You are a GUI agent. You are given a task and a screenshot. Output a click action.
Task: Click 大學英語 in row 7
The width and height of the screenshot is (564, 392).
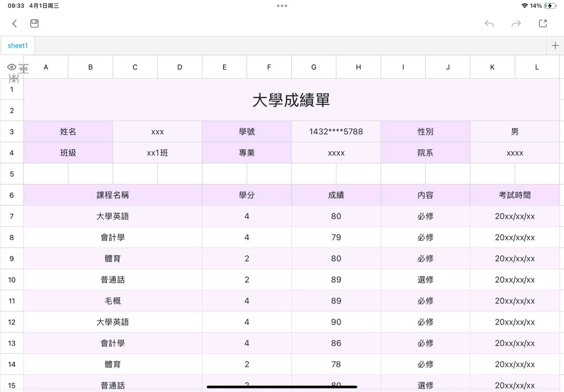113,216
